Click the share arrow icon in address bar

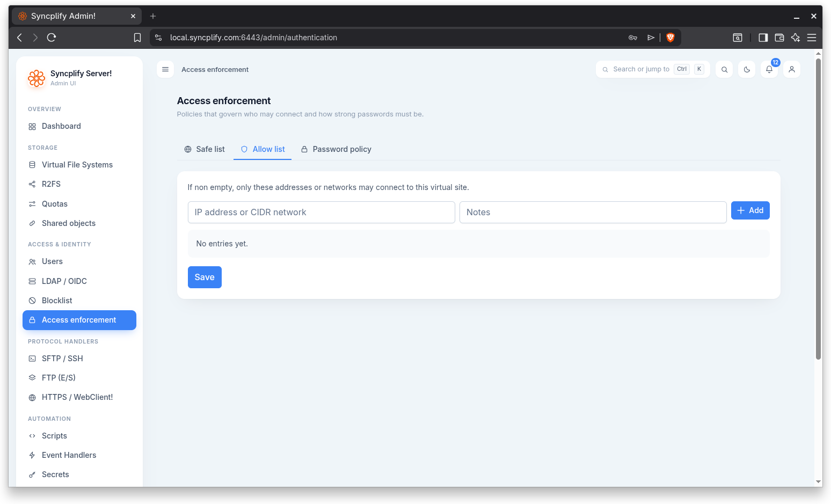click(x=651, y=38)
